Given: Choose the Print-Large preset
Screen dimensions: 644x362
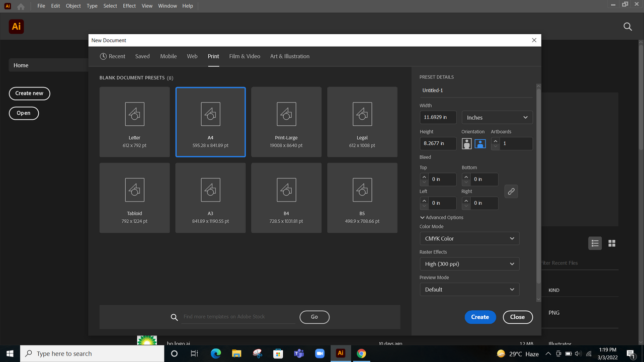Looking at the screenshot, I should pos(286,122).
